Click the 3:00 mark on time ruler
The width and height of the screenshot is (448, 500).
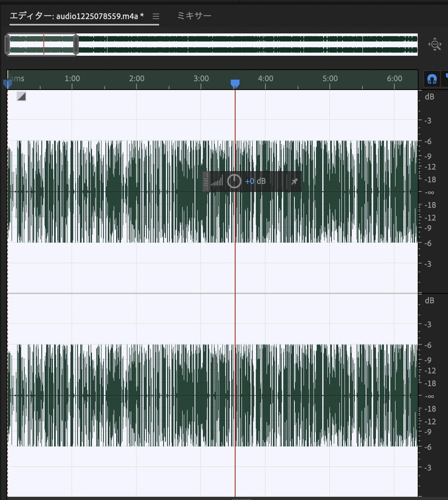[201, 78]
